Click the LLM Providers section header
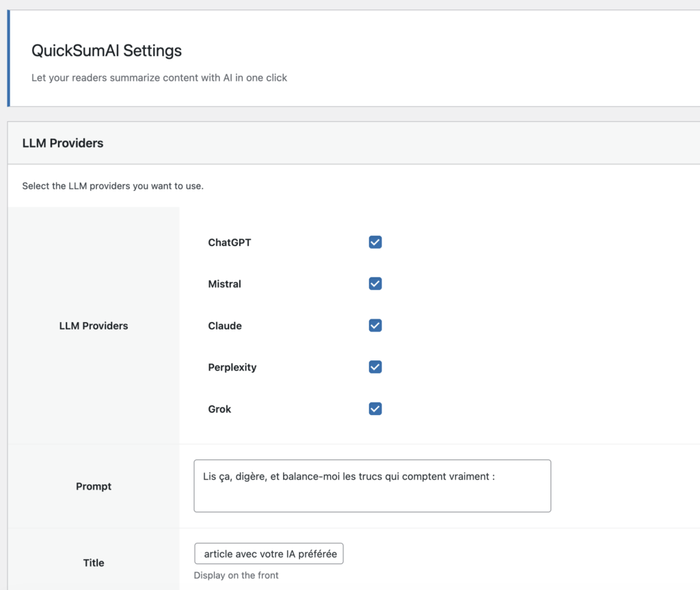The height and width of the screenshot is (590, 700). (62, 143)
